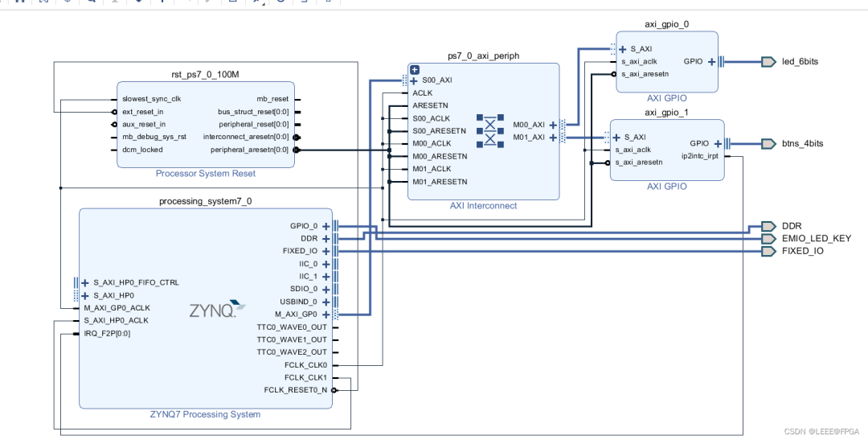Select the rst_ps7_0_100M block title

[205, 73]
